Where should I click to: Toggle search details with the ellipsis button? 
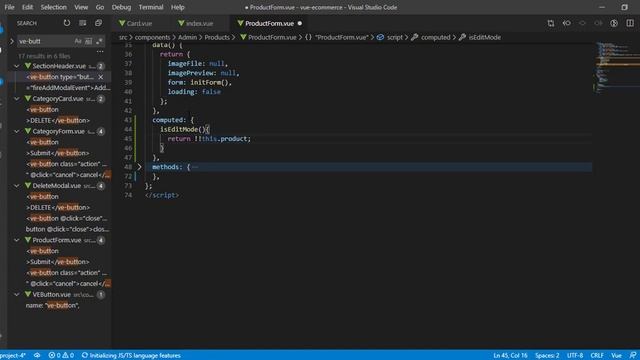click(100, 52)
